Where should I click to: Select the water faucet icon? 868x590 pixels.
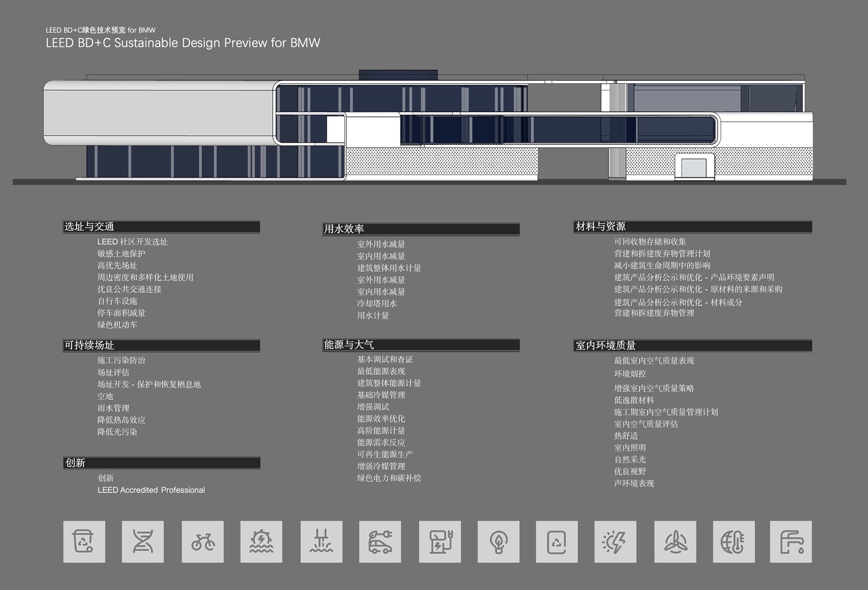tap(790, 542)
